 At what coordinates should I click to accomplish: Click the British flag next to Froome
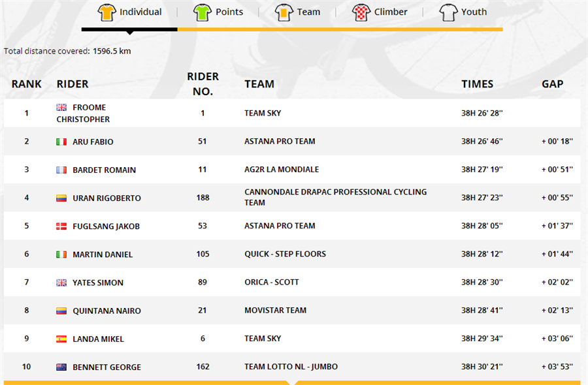click(x=61, y=108)
